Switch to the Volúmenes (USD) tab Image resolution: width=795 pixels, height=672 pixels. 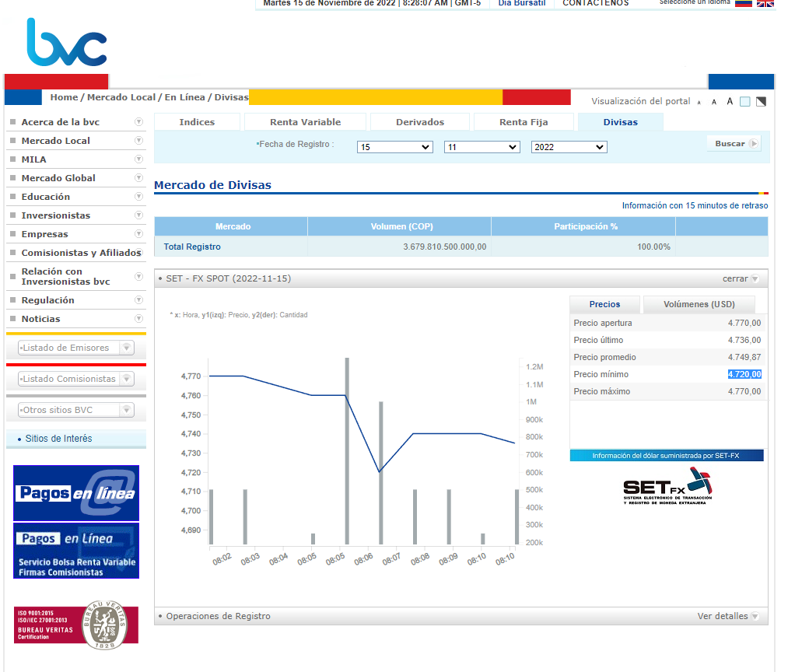(699, 304)
